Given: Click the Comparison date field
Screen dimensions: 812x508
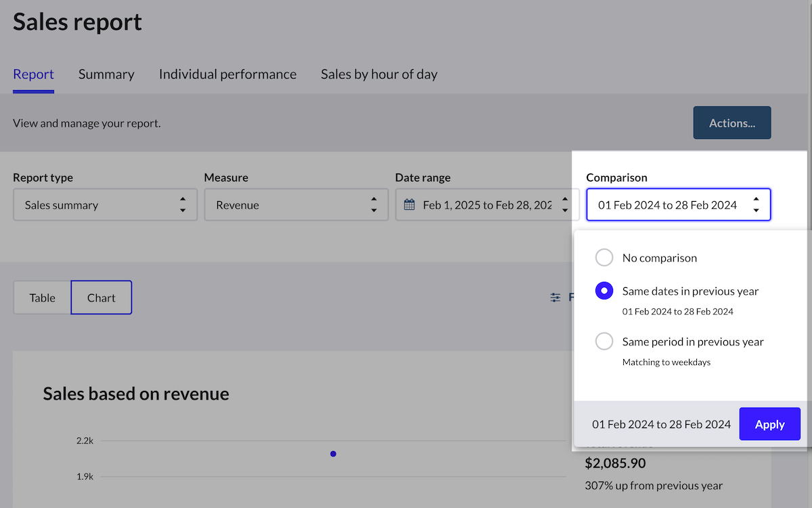Looking at the screenshot, I should pyautogui.click(x=667, y=205).
